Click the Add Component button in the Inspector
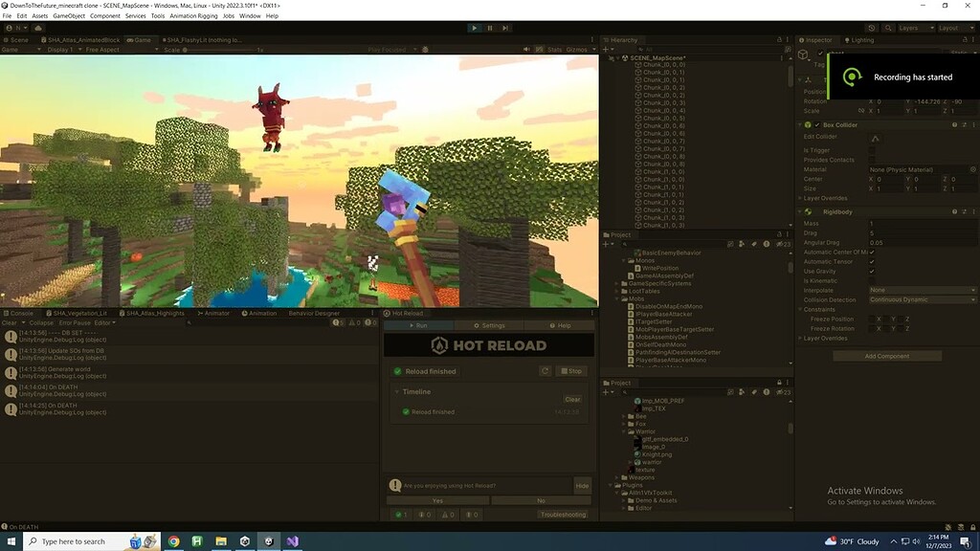This screenshot has height=551, width=980. [887, 356]
